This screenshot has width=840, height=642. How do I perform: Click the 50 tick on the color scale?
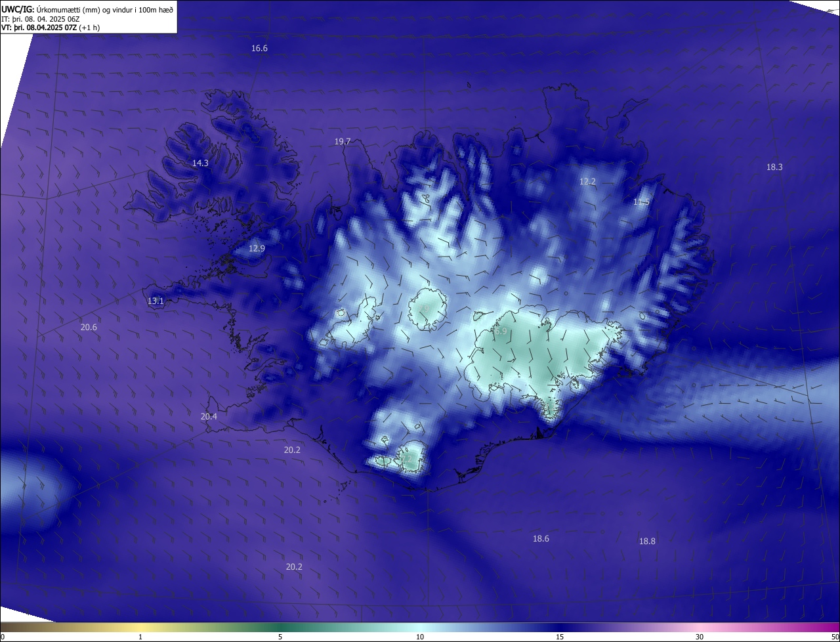835,637
